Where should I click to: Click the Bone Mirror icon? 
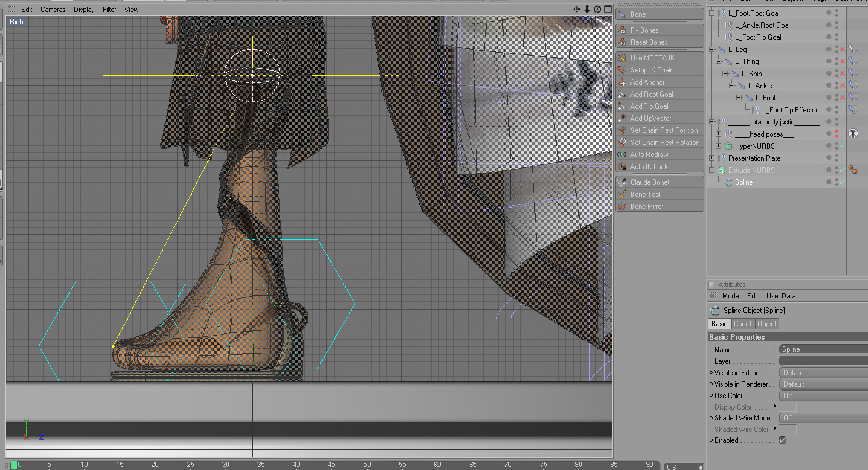click(621, 207)
